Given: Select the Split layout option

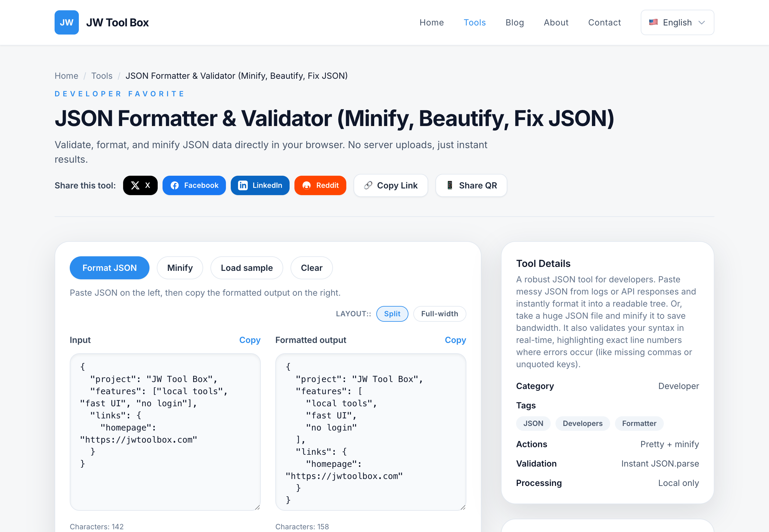Looking at the screenshot, I should [392, 314].
